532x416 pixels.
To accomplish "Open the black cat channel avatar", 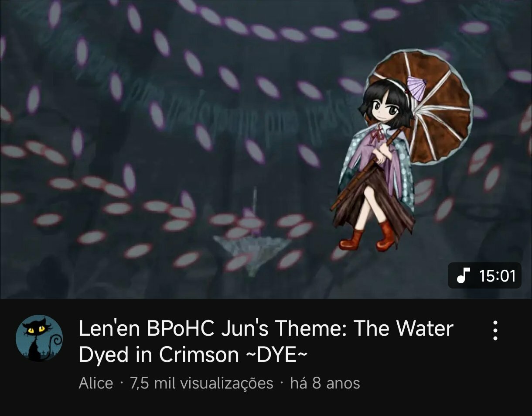I will coord(39,338).
